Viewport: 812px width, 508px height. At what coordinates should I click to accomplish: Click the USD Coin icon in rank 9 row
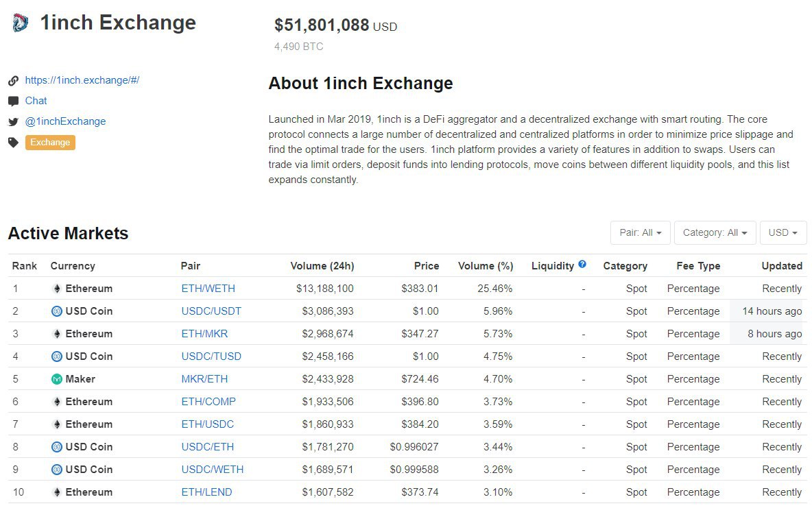(x=57, y=470)
